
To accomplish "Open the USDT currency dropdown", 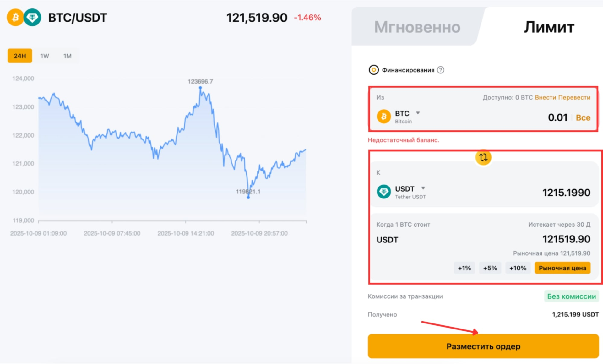I will click(423, 188).
